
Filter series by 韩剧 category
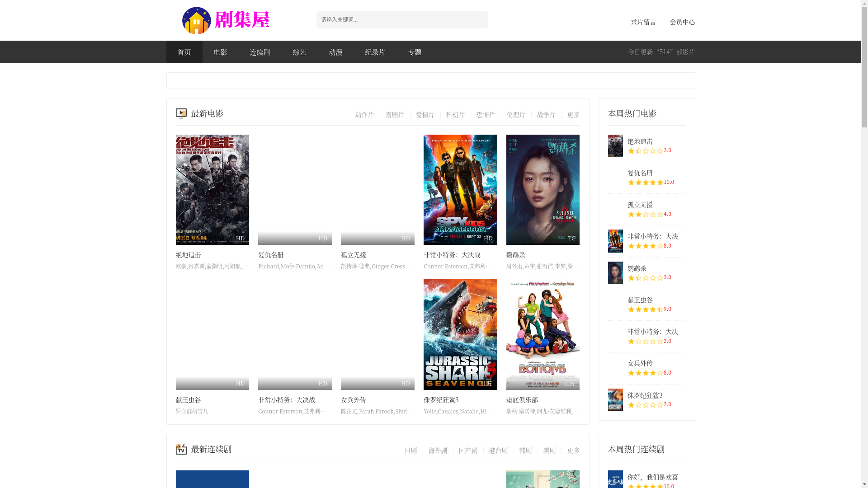click(x=525, y=450)
